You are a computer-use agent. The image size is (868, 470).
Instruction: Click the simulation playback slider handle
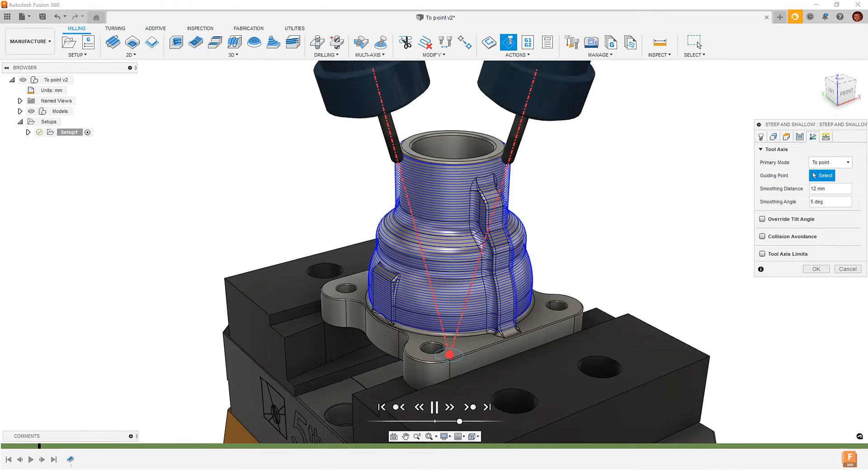coord(459,422)
